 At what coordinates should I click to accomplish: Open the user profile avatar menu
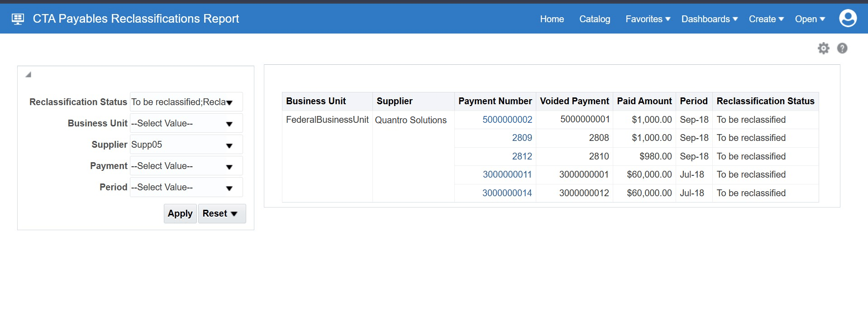(x=848, y=19)
